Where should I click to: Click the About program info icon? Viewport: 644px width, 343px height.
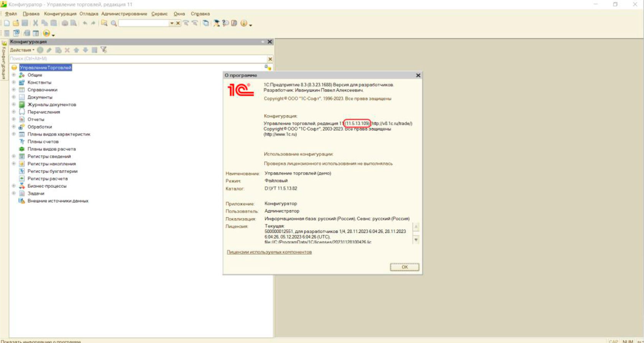244,23
